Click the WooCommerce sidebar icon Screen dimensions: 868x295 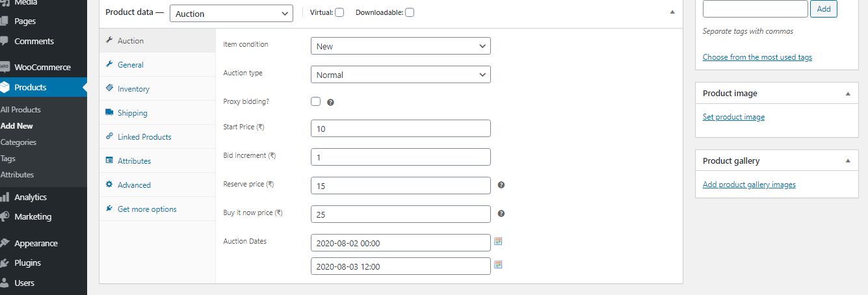[x=5, y=67]
